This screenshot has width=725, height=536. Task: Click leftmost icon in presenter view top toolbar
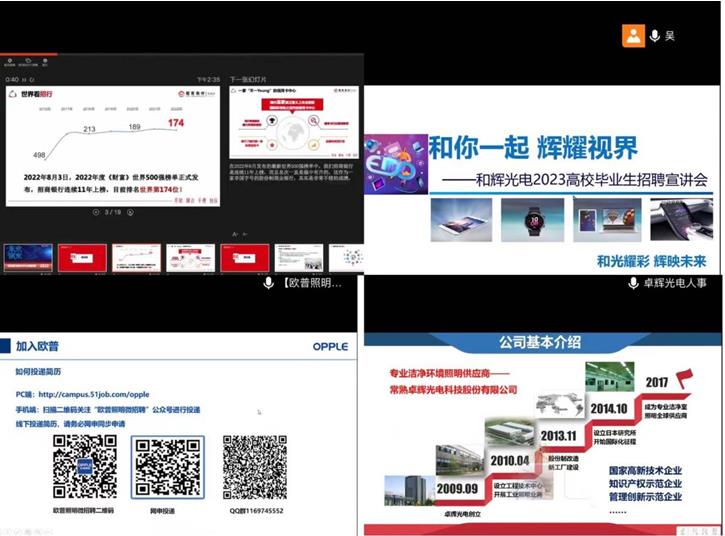10,62
